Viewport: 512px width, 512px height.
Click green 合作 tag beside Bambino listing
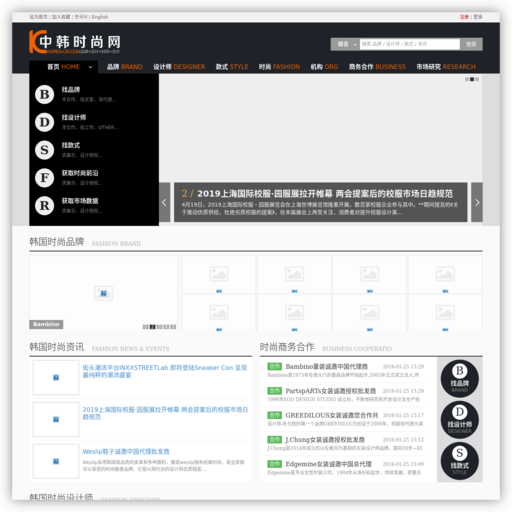pos(275,366)
